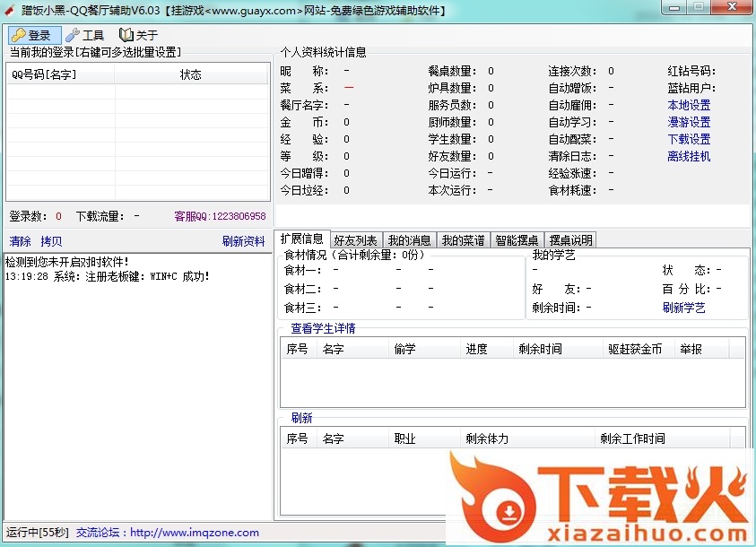Viewport: 756px width, 547px height.
Task: Click the 驱赶获金币 column header
Action: click(639, 349)
